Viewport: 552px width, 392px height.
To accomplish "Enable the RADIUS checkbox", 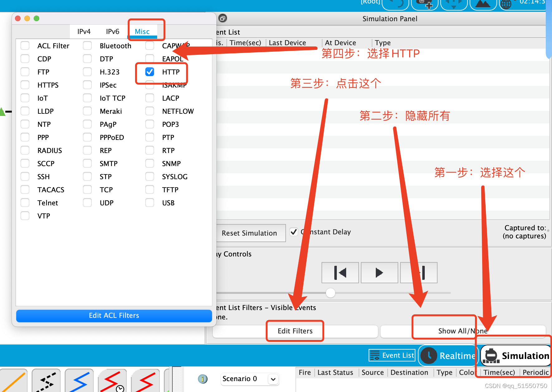I will click(x=25, y=150).
